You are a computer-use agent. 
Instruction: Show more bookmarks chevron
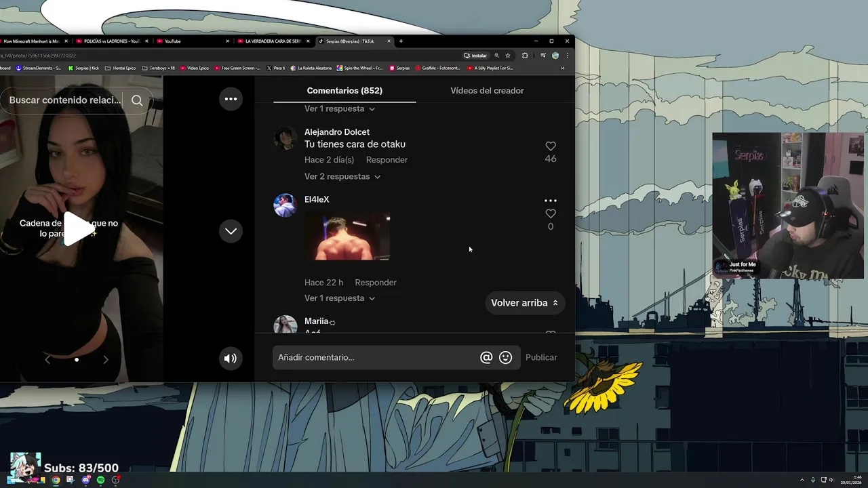[x=562, y=68]
